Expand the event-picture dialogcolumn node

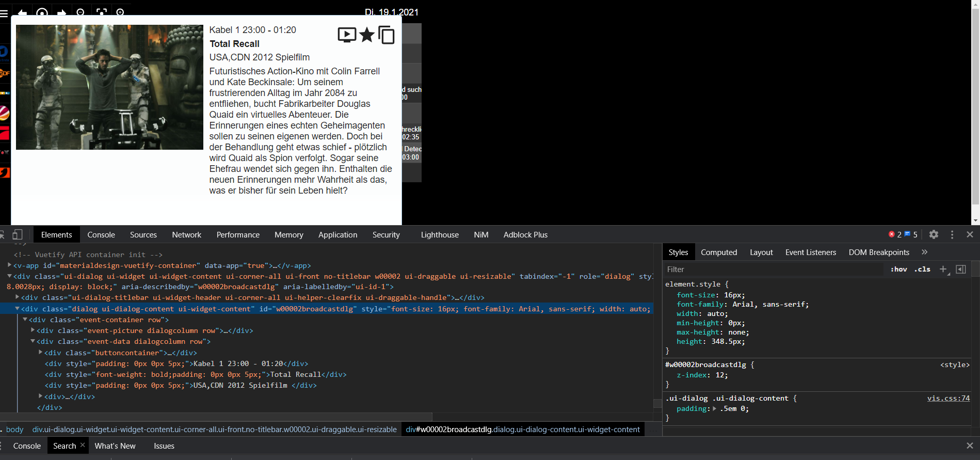33,330
